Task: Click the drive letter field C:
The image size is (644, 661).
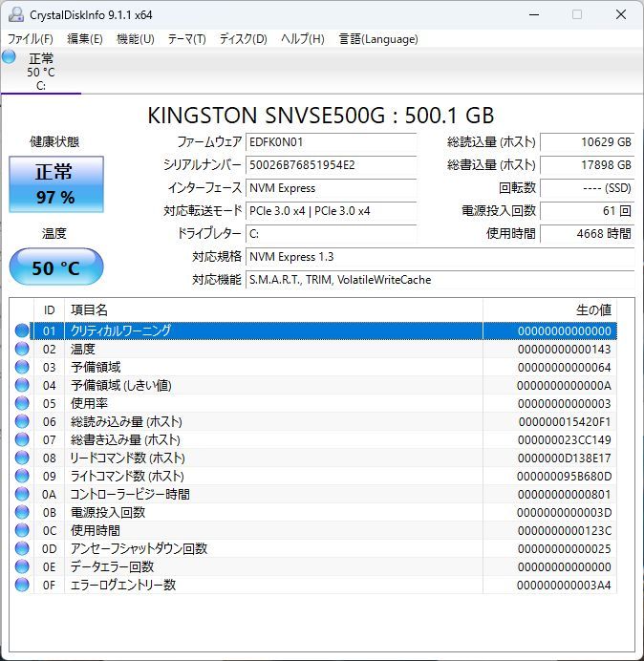Action: [x=331, y=233]
